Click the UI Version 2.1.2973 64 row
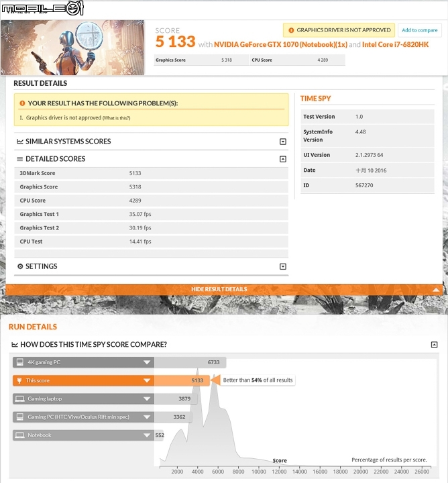Screen dimensions: 448x483 pyautogui.click(x=368, y=155)
